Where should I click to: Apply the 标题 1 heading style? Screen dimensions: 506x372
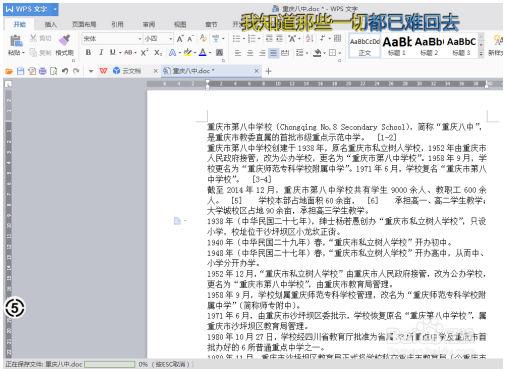[x=397, y=46]
